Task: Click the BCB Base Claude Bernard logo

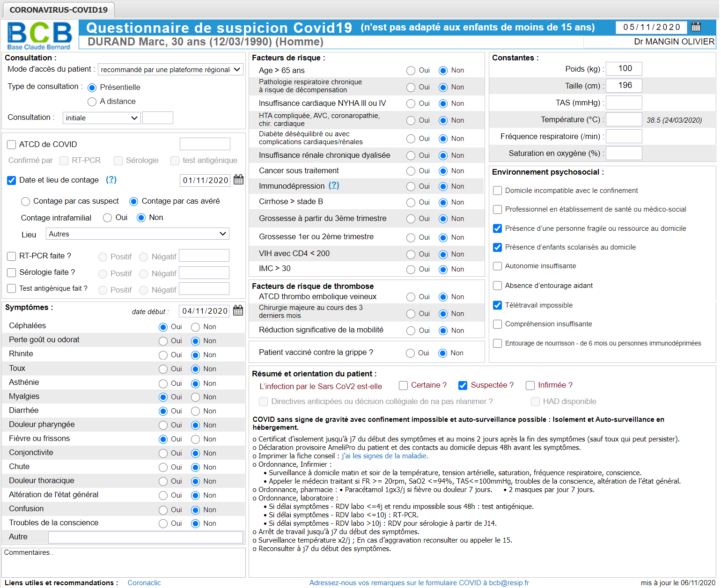Action: (39, 36)
